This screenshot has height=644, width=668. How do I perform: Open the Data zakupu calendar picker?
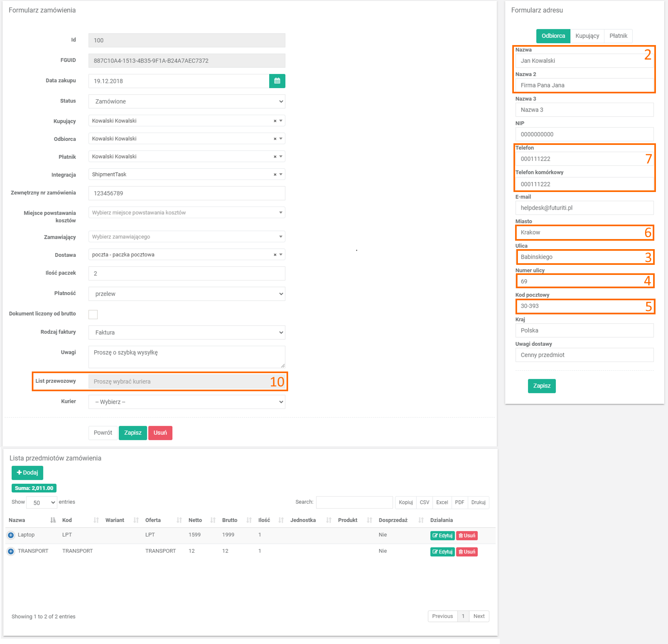point(277,81)
